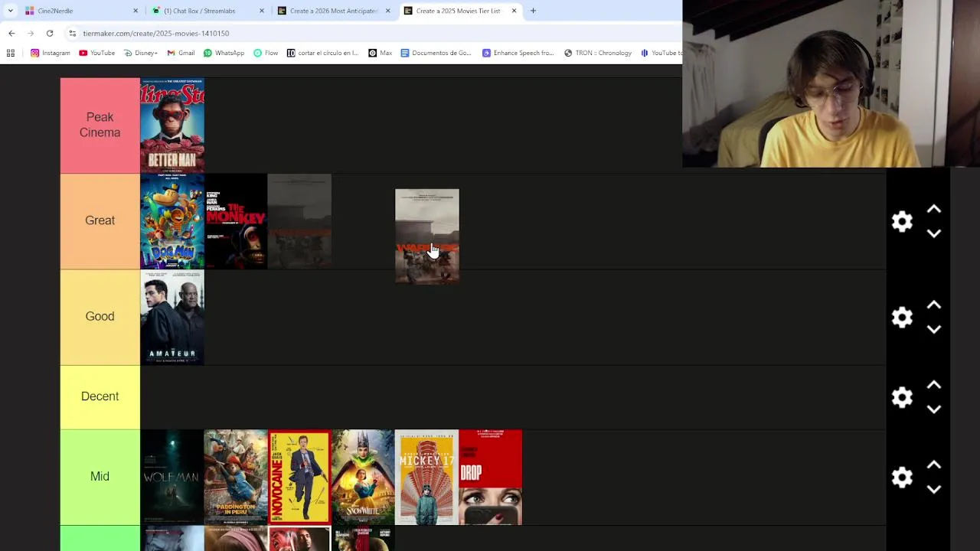Open the Flow bookmark
980x551 pixels.
(x=266, y=53)
